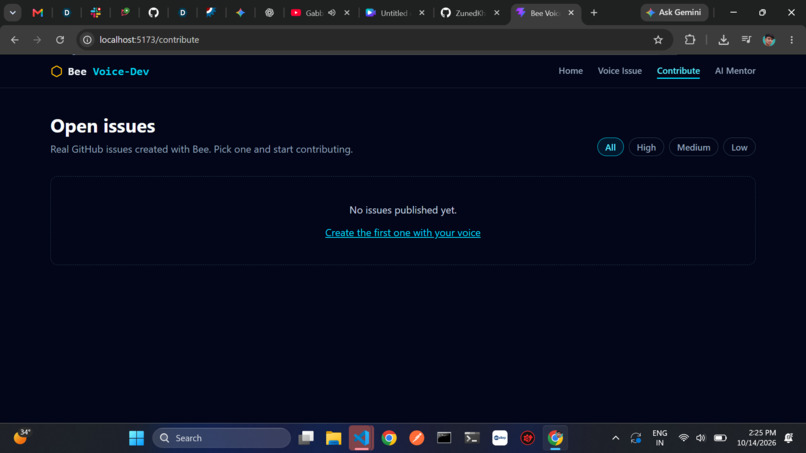Go back to the previous page
The height and width of the screenshot is (453, 806).
coord(15,40)
